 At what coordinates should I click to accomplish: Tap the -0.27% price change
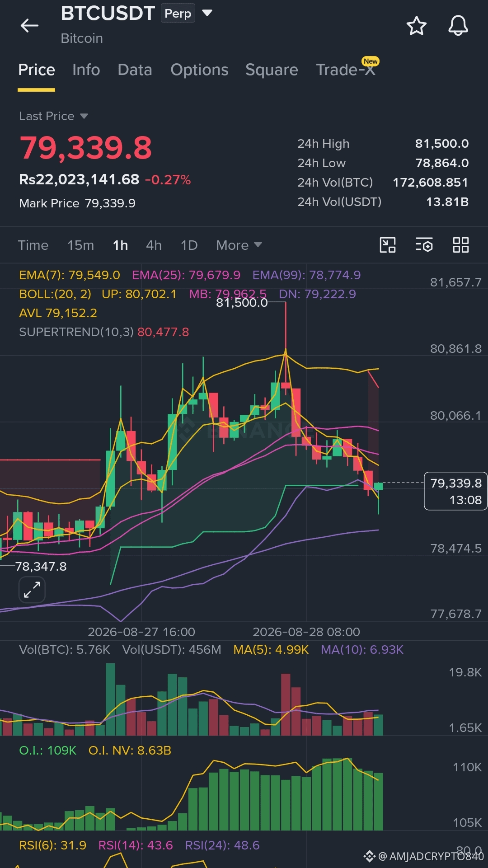pyautogui.click(x=168, y=180)
